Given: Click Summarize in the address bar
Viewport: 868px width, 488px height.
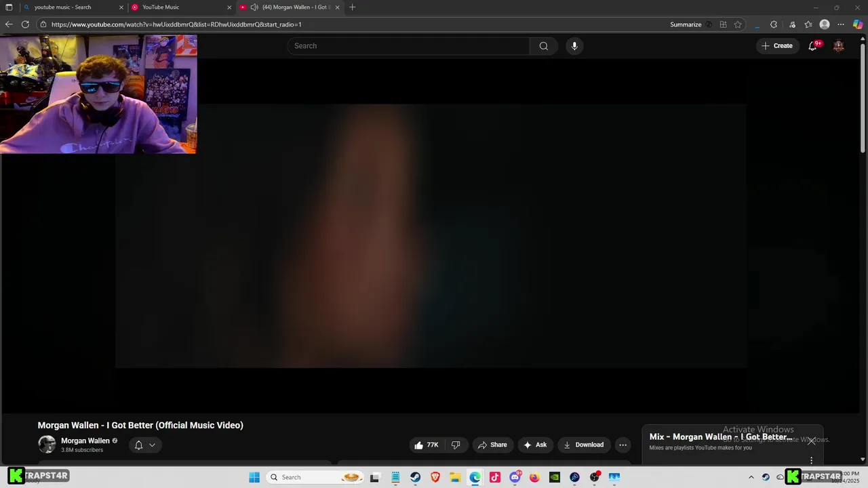Looking at the screenshot, I should 686,24.
